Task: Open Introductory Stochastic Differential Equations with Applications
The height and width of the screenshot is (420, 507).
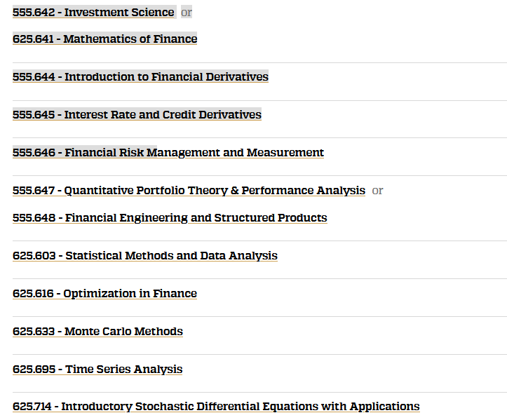Action: point(216,406)
